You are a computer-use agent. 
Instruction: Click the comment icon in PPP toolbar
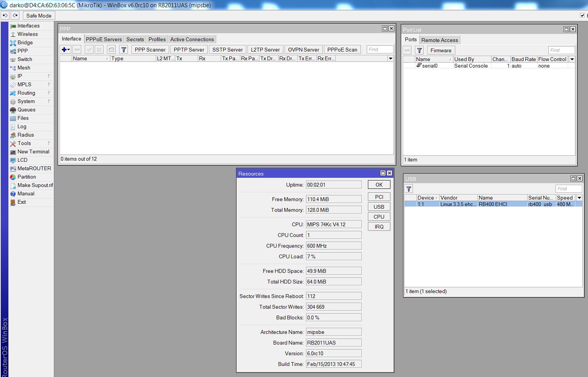click(111, 50)
